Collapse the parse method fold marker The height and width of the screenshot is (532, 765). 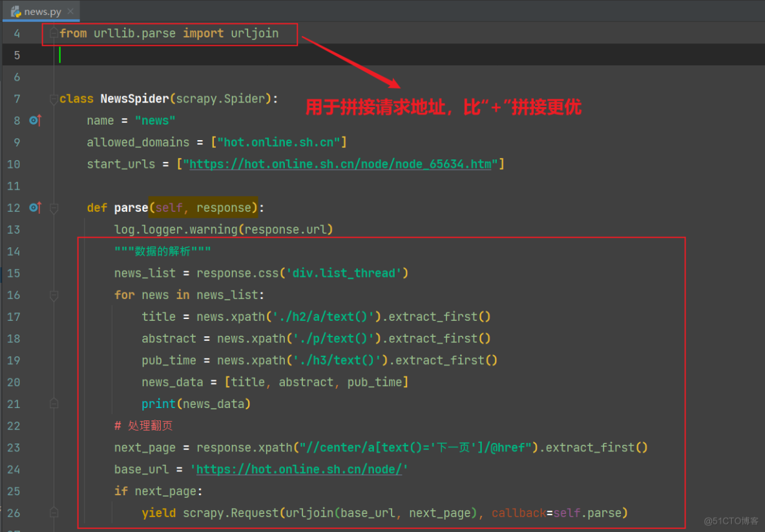point(54,209)
